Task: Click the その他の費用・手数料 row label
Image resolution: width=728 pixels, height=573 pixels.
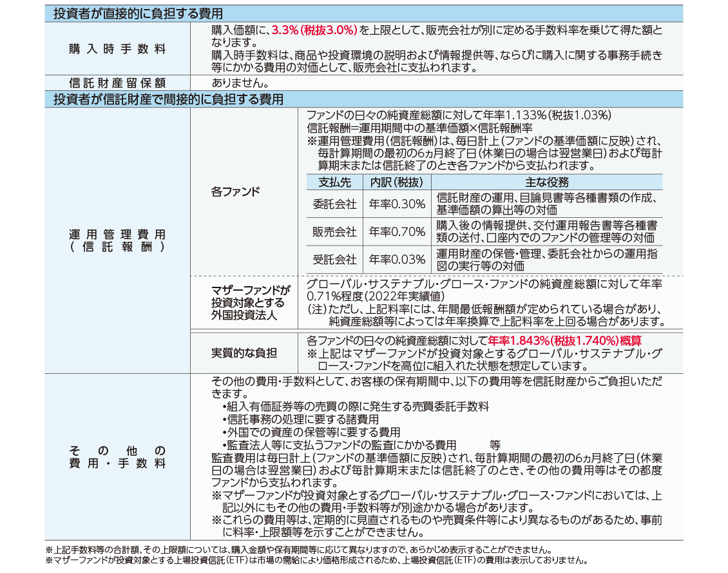Action: click(x=117, y=456)
